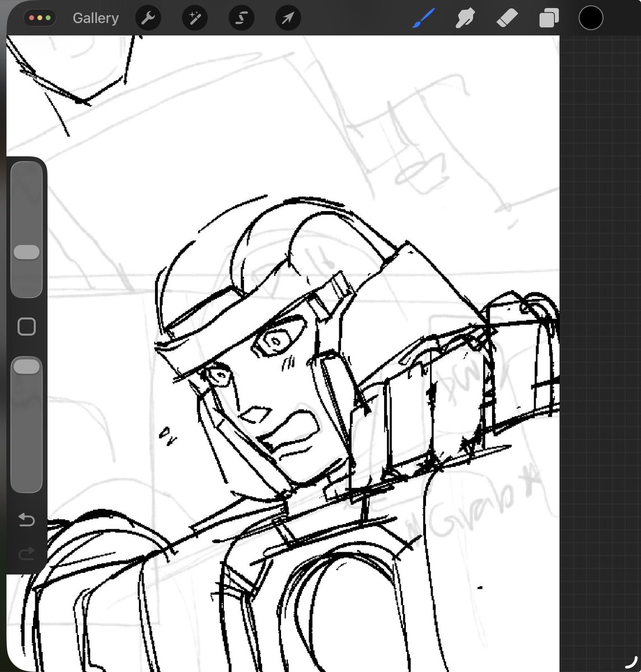Tap the square modify button in sidebar
This screenshot has width=641, height=672.
(26, 326)
